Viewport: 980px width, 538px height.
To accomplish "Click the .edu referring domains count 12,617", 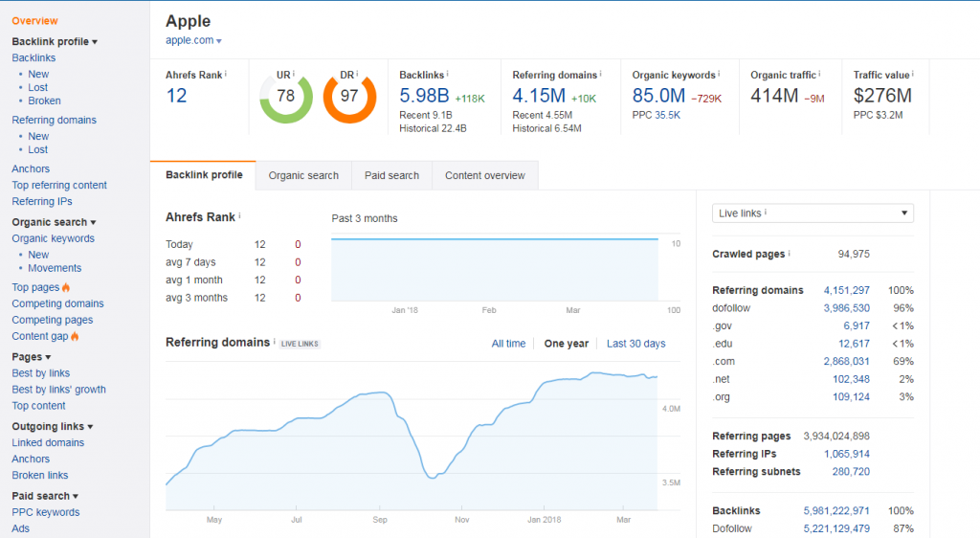I will (854, 345).
